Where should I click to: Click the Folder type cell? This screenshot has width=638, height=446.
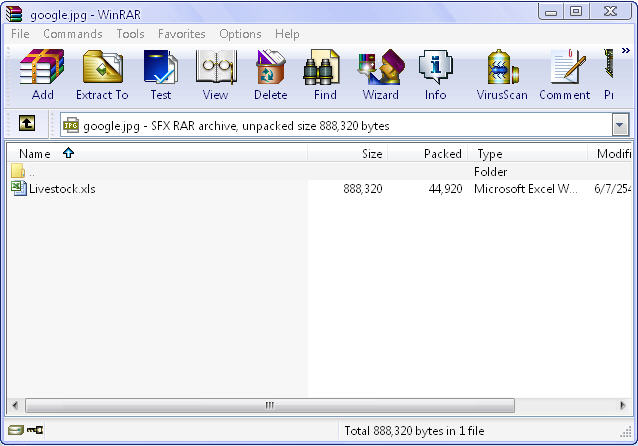click(x=491, y=171)
